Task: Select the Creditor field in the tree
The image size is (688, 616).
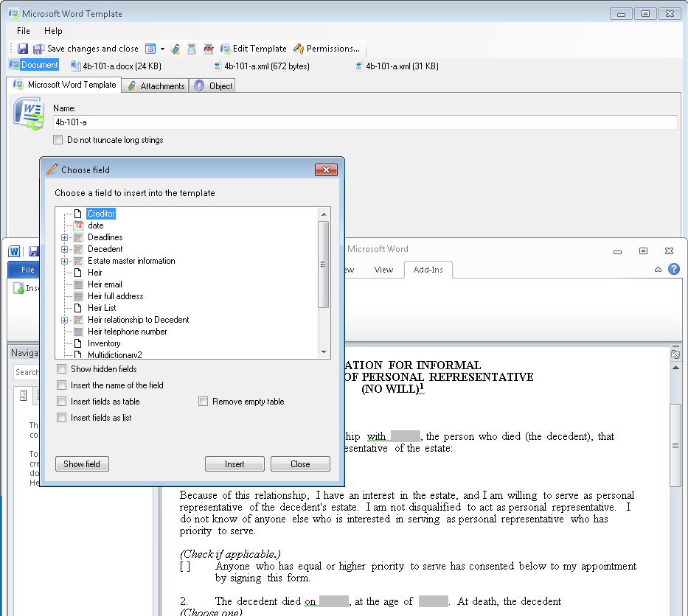Action: [101, 214]
